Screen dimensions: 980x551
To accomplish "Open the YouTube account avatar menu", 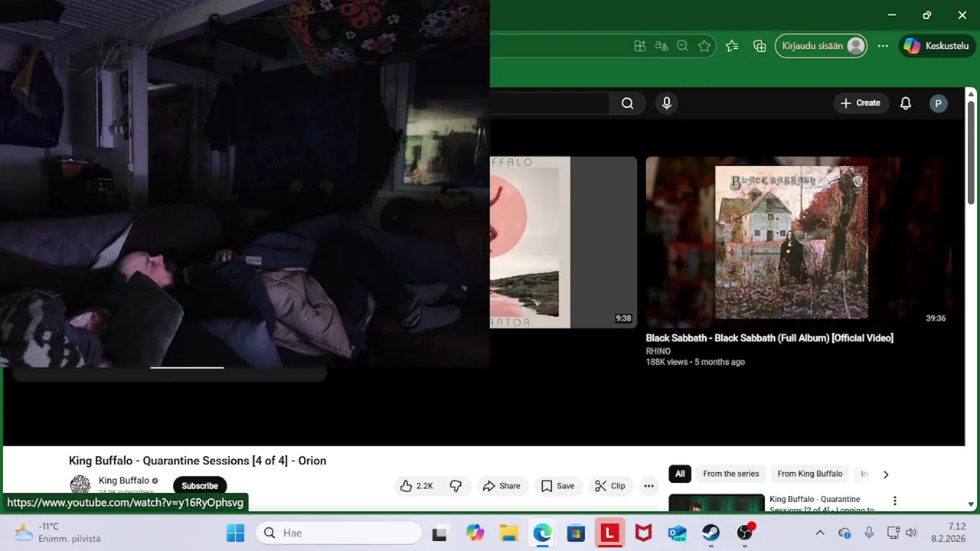I will [939, 103].
